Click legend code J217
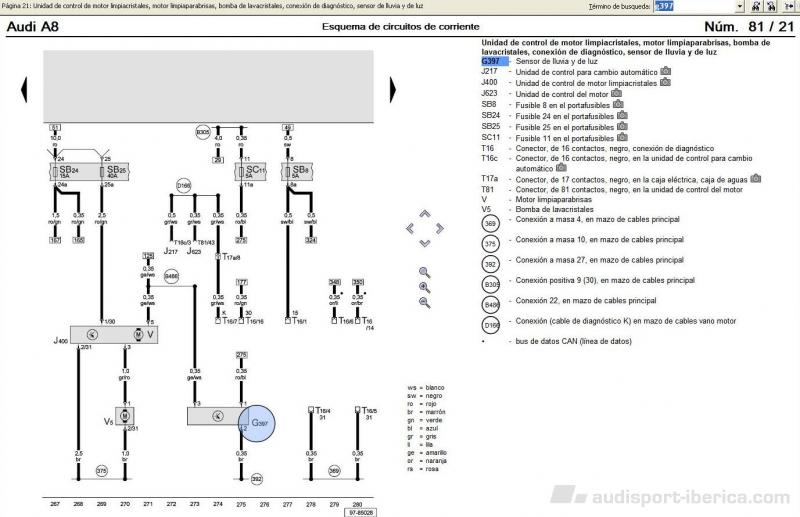The height and width of the screenshot is (517, 800). pyautogui.click(x=489, y=71)
